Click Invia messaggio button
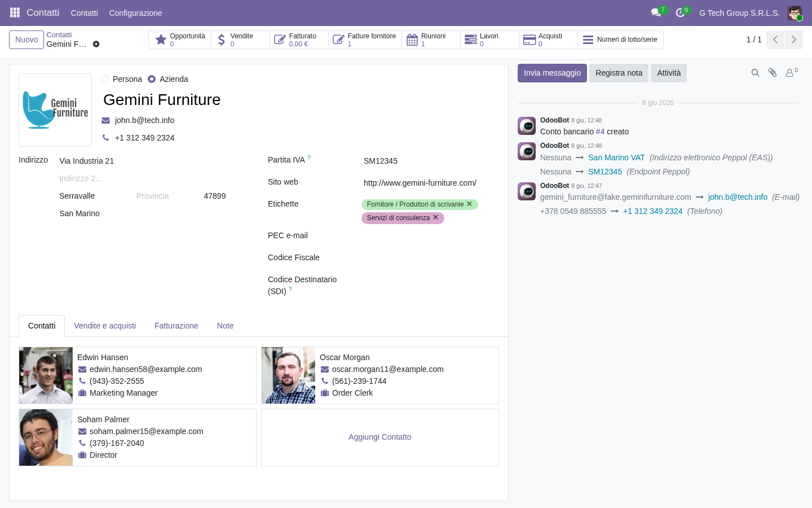Screen dimensions: 812x508 click(x=552, y=73)
